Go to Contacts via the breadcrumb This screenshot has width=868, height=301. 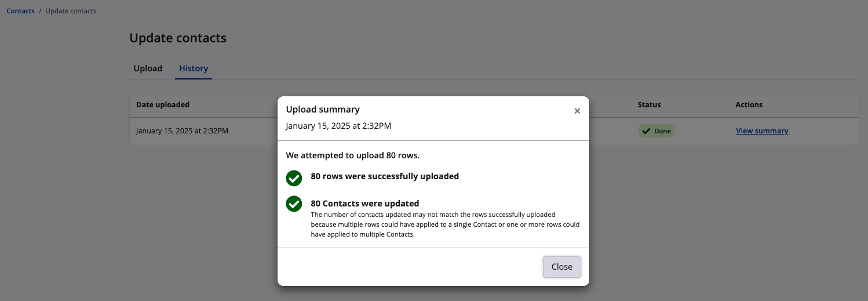20,11
